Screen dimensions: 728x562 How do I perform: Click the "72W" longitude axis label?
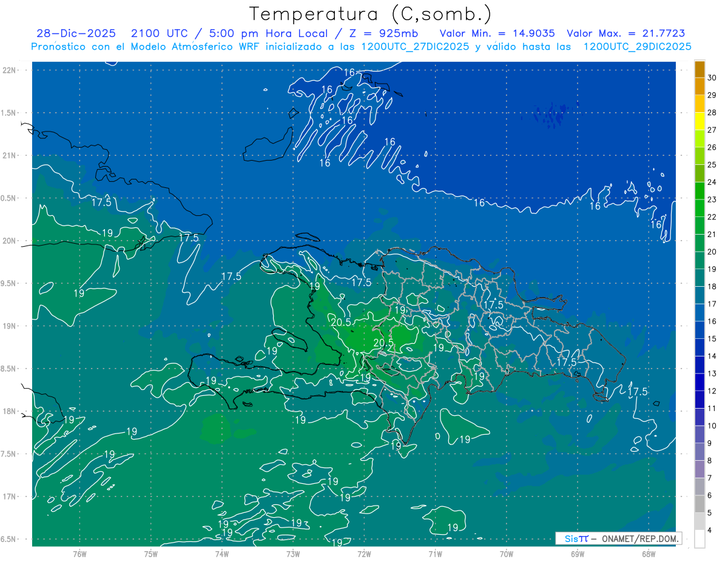[364, 554]
